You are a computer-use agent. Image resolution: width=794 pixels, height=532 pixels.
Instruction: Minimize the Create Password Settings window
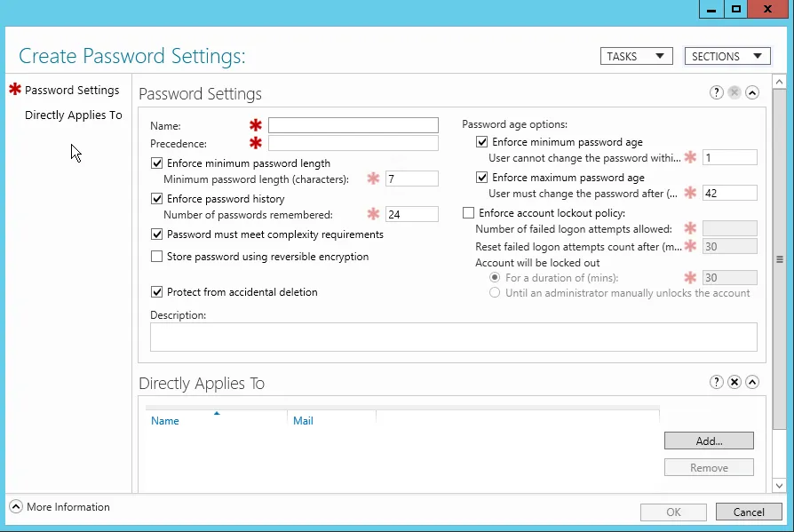(x=711, y=9)
